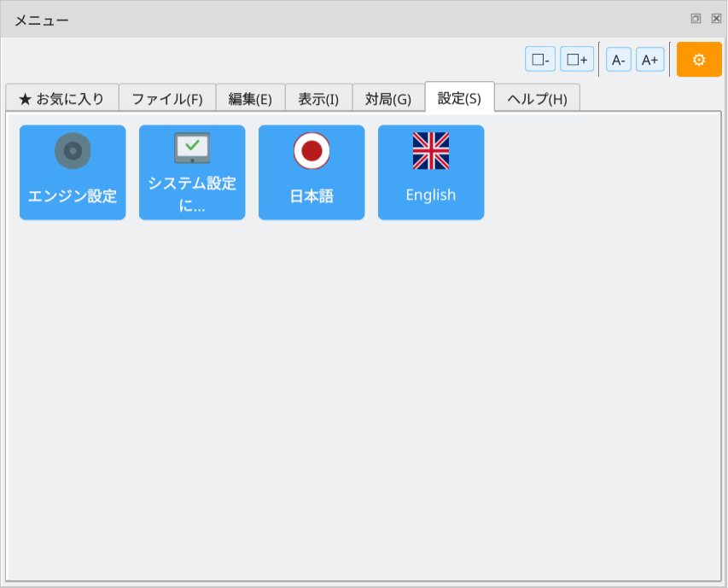Open the 編集(E) tab
This screenshot has width=728, height=588.
click(248, 97)
